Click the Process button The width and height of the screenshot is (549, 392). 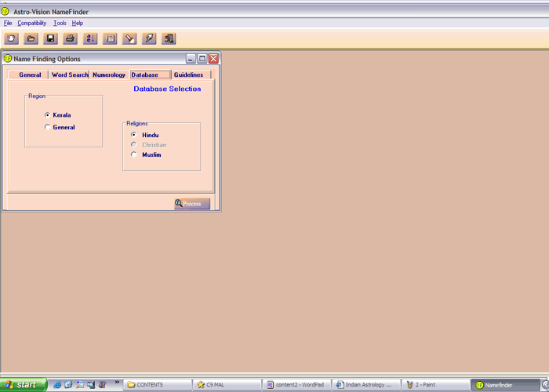tap(192, 203)
